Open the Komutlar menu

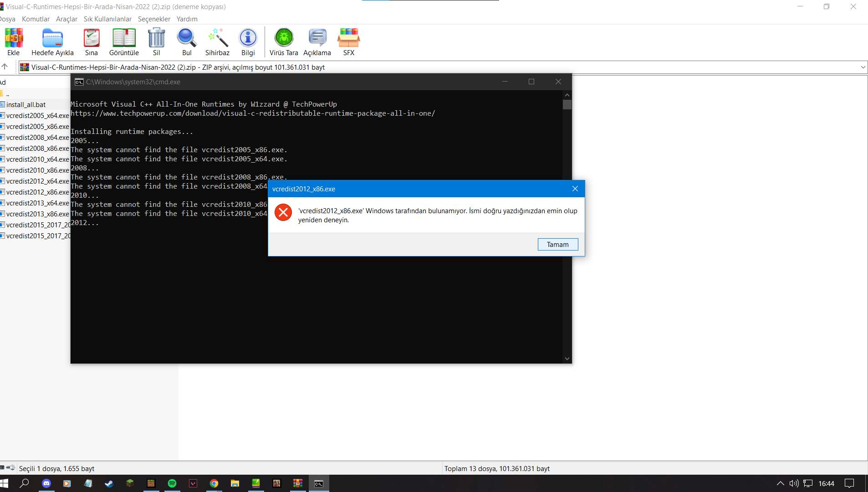36,19
